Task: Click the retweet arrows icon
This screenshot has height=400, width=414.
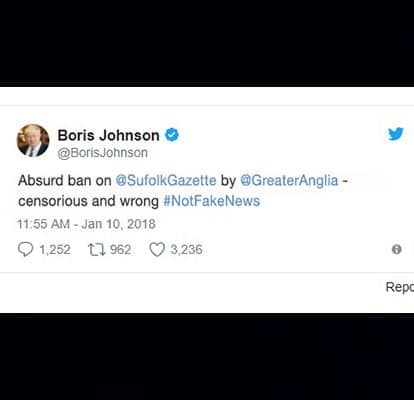Action: (97, 250)
